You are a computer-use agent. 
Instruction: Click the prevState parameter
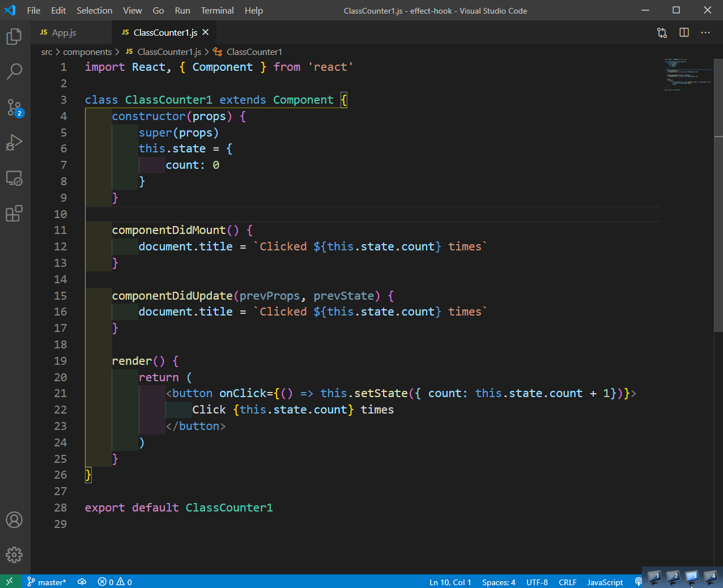click(x=344, y=296)
